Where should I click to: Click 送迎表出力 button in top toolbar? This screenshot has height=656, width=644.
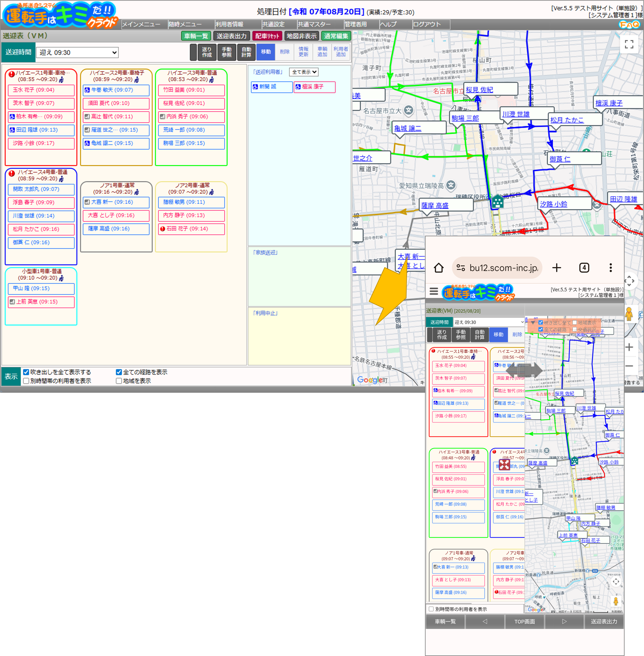coord(231,36)
